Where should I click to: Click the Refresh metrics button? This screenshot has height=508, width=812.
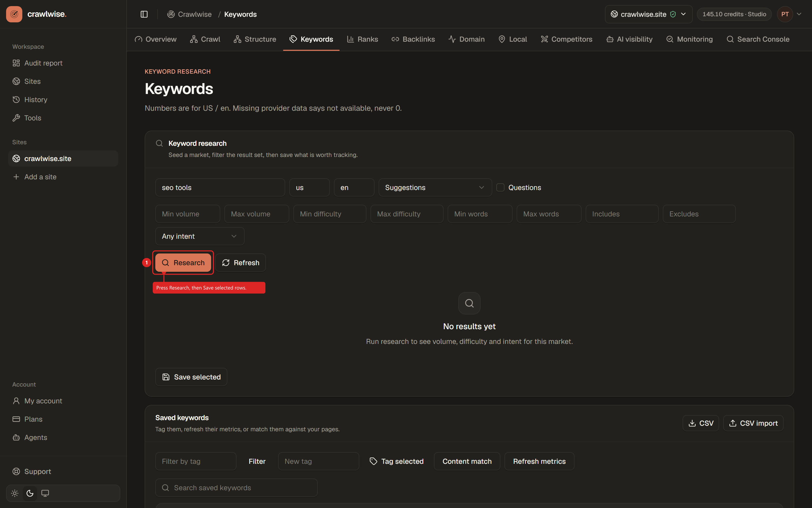point(539,461)
